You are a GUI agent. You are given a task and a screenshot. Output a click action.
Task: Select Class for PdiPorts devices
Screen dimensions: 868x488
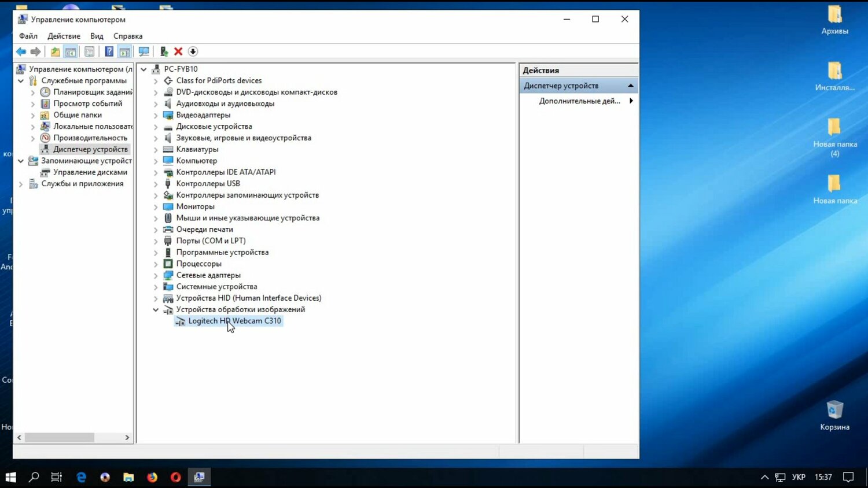click(x=219, y=80)
